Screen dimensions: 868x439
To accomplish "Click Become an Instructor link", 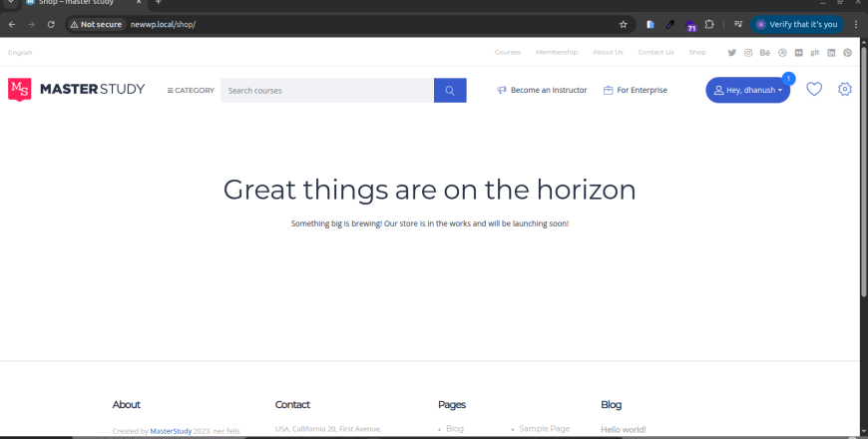I will (542, 90).
